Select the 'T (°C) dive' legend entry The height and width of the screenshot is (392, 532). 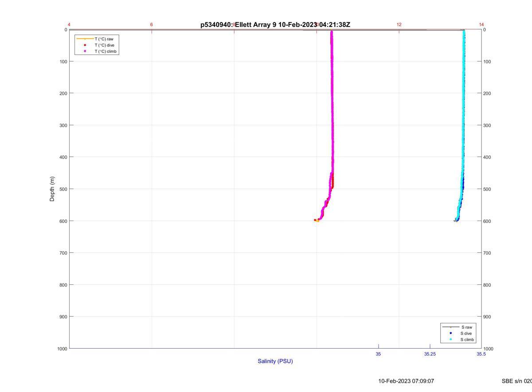(104, 45)
